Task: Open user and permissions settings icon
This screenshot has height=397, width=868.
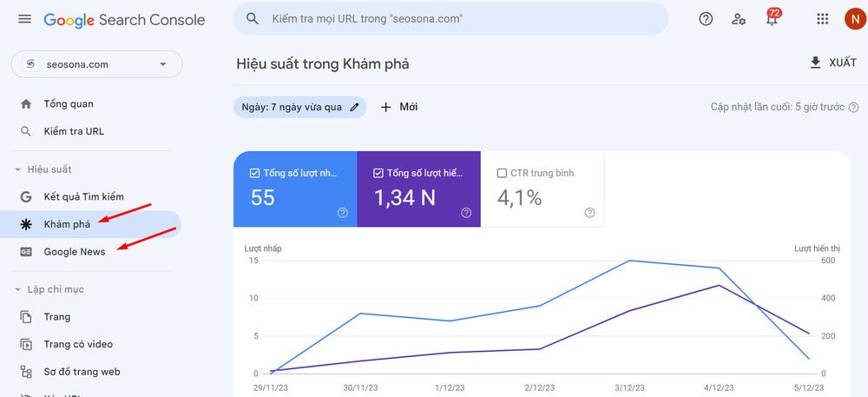Action: tap(739, 19)
